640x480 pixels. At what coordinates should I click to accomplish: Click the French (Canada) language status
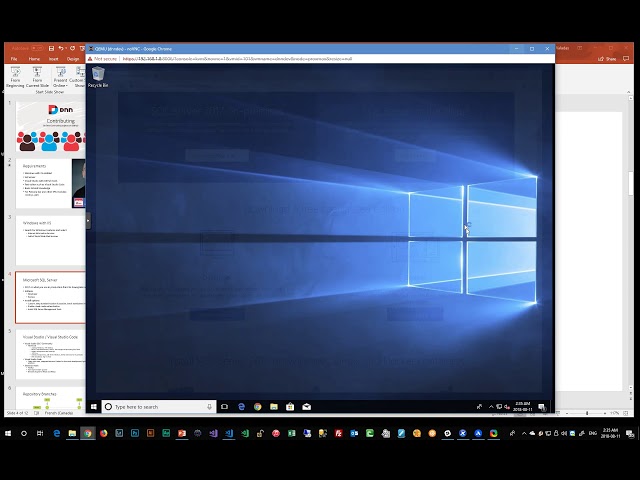(59, 413)
